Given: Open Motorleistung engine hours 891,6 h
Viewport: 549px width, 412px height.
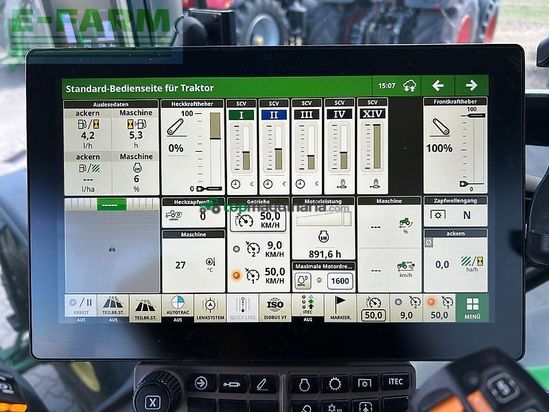Looking at the screenshot, I should pos(325,254).
